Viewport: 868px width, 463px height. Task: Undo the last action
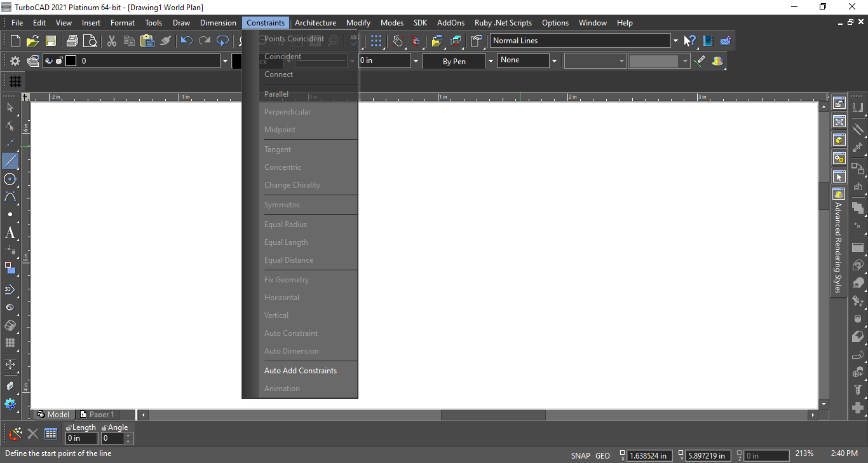pos(186,41)
